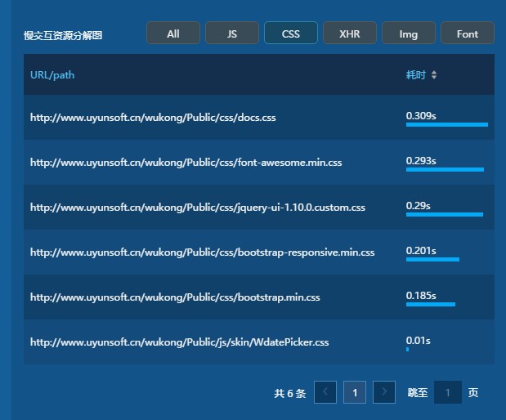The width and height of the screenshot is (506, 420).
Task: Switch to the JS filter tab
Action: pos(232,33)
